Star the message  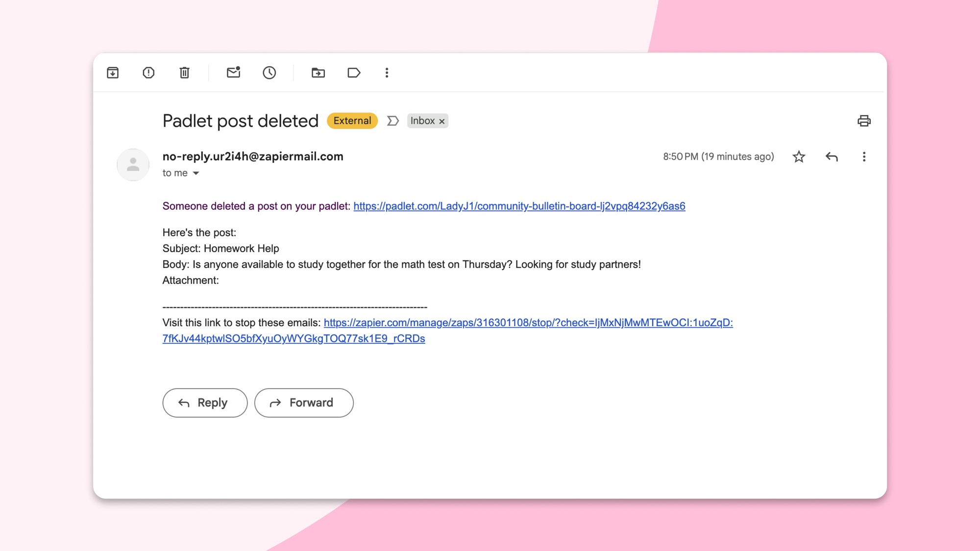[799, 157]
